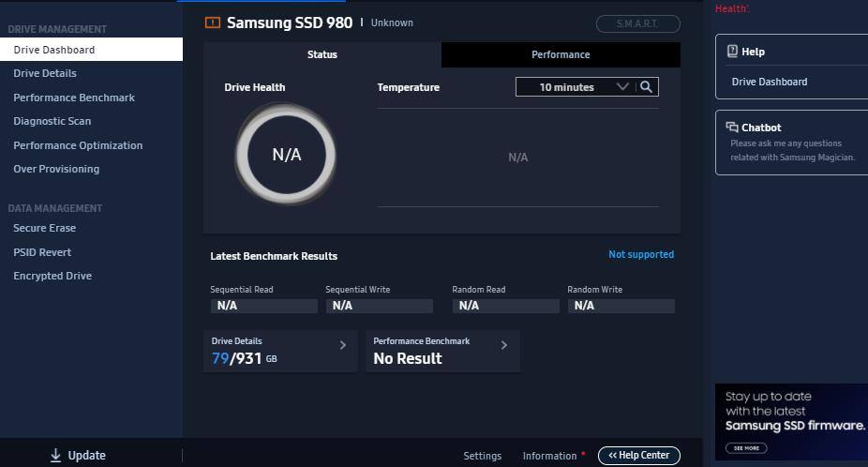Image resolution: width=868 pixels, height=467 pixels.
Task: Select the Status tab
Action: pos(322,54)
